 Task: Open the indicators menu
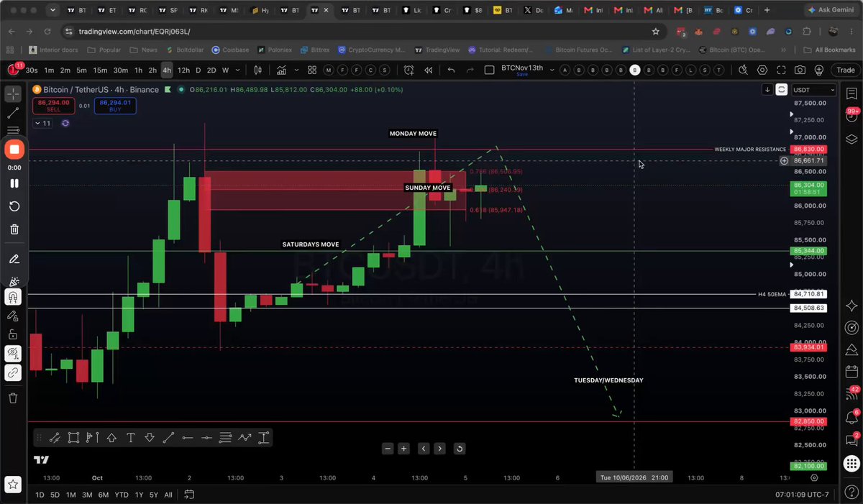(x=281, y=70)
